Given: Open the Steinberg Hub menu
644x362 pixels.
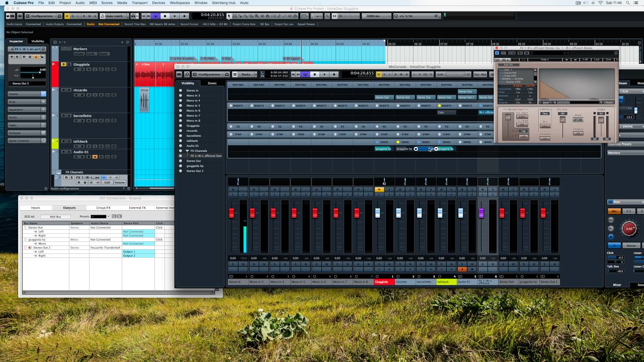Looking at the screenshot, I should [223, 3].
